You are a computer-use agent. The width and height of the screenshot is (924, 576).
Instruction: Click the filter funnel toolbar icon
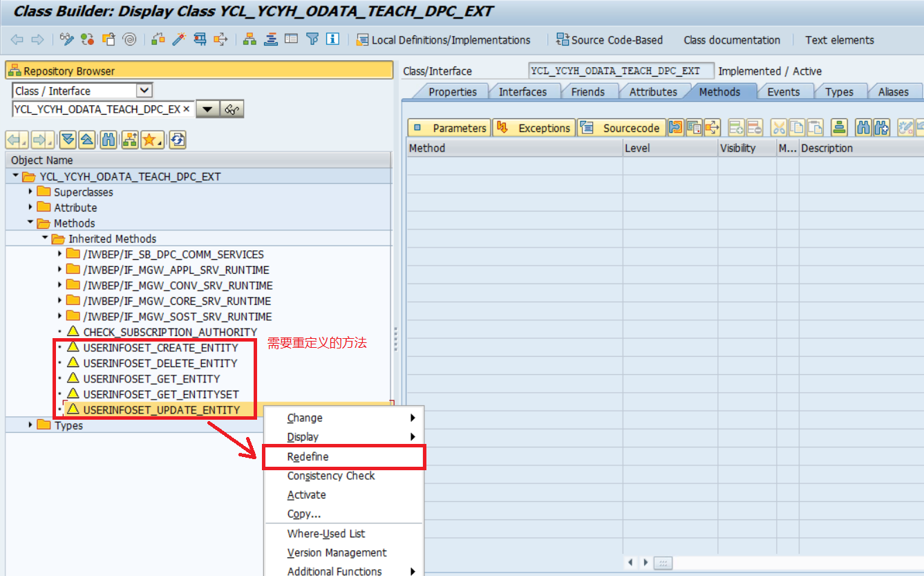(x=312, y=39)
